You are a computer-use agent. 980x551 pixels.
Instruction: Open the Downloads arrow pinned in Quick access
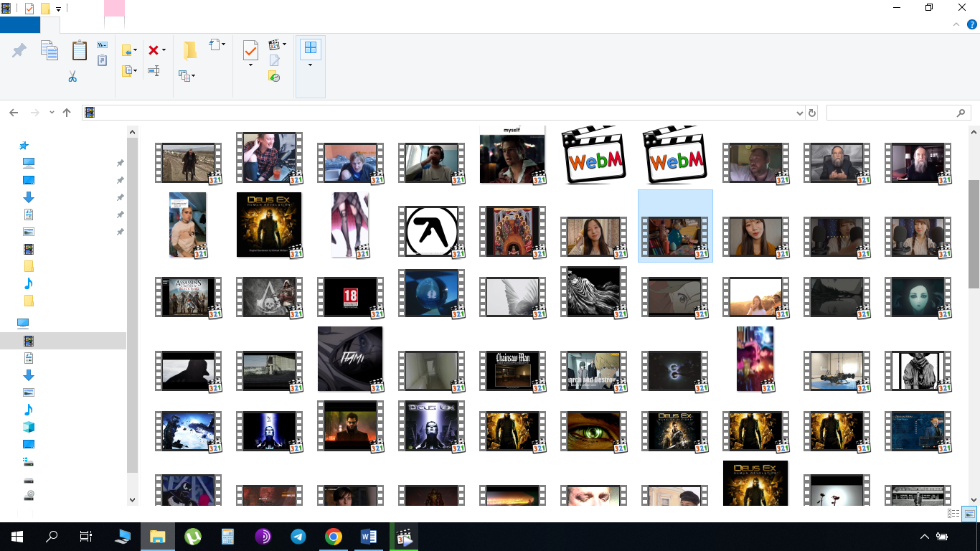click(29, 197)
